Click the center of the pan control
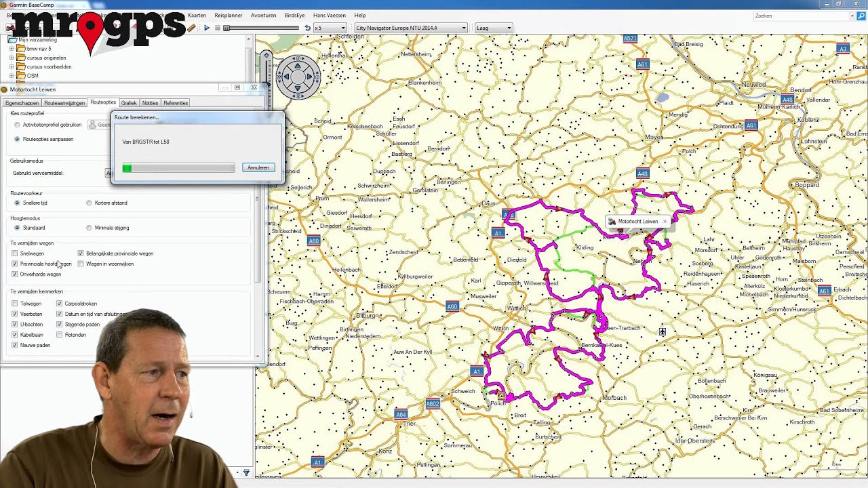Image resolution: width=868 pixels, height=488 pixels. pos(298,77)
